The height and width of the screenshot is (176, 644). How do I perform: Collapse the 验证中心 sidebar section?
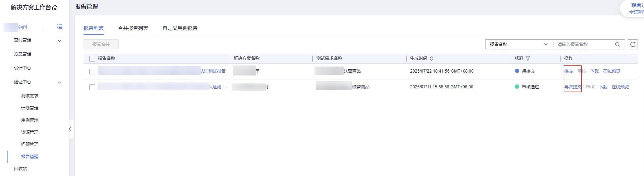click(60, 82)
